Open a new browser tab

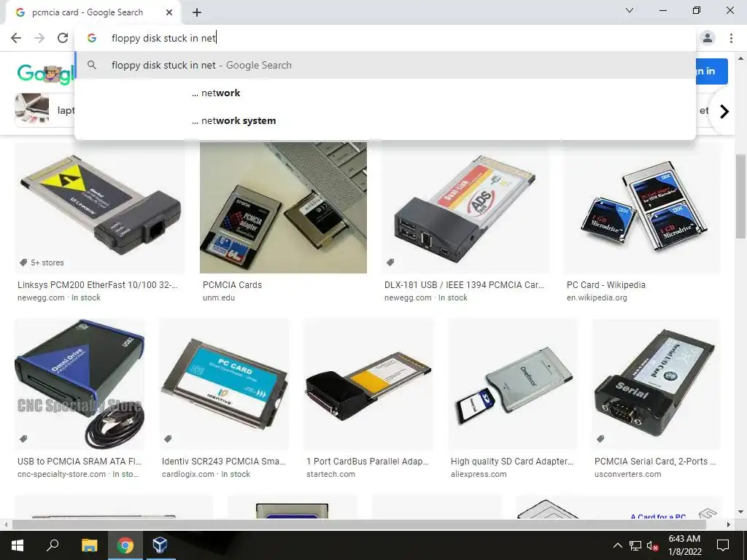[x=197, y=12]
